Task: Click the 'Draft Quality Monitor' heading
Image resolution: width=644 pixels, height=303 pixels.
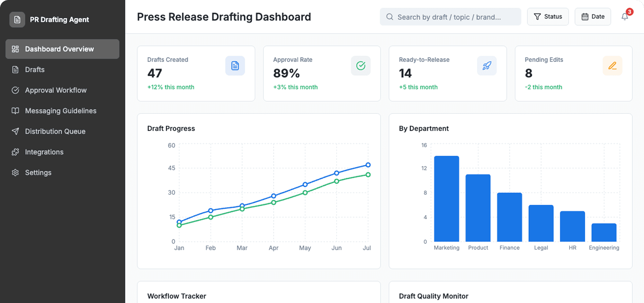Action: pyautogui.click(x=433, y=296)
